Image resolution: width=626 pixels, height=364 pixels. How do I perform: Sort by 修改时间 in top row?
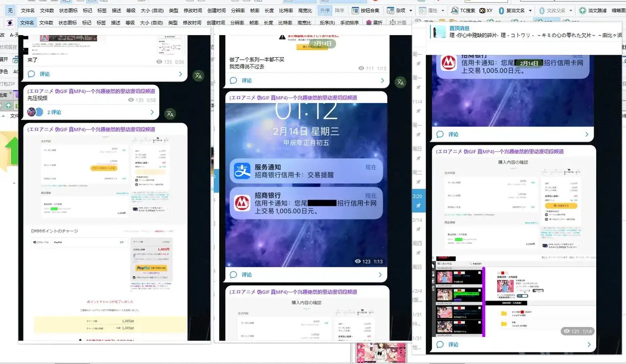click(191, 10)
